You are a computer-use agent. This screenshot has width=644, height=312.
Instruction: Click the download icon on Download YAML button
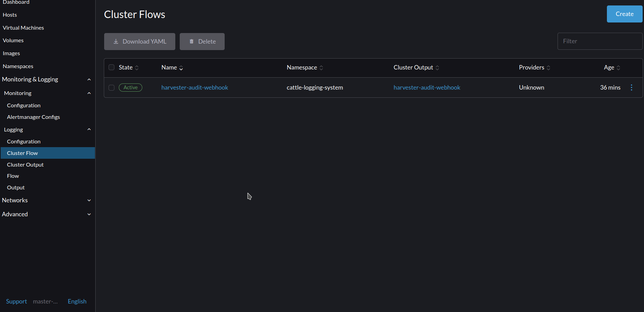coord(116,41)
